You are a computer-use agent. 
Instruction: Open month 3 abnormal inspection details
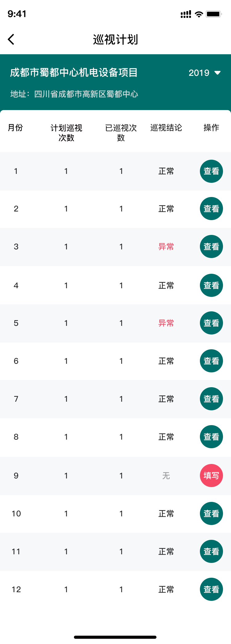point(211,247)
